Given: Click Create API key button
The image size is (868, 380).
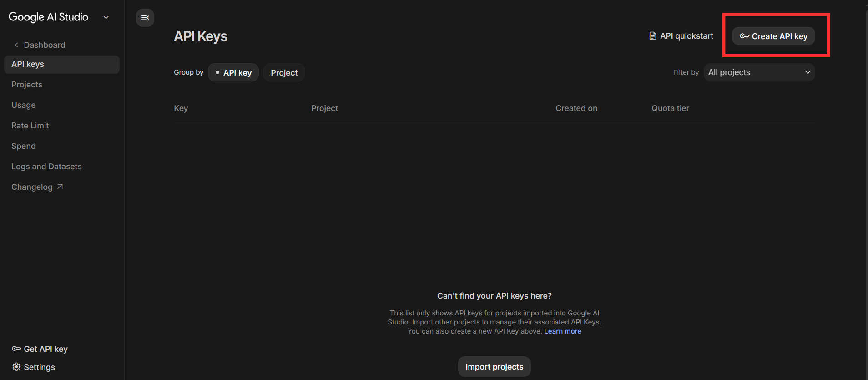Looking at the screenshot, I should [773, 36].
